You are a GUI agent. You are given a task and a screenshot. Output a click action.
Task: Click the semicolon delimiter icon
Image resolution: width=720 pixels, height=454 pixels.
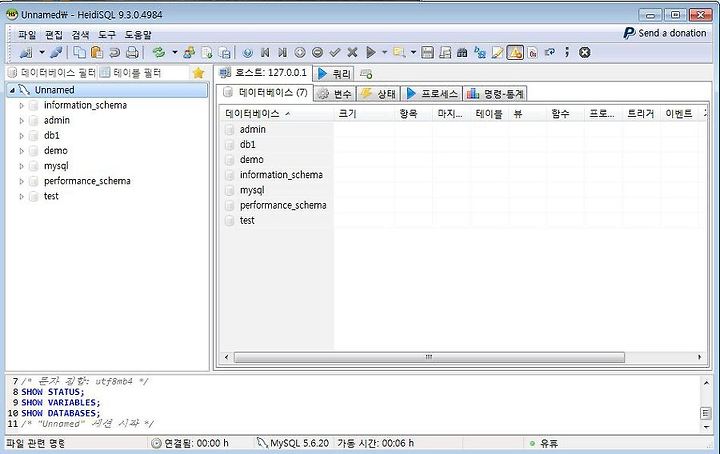click(567, 52)
